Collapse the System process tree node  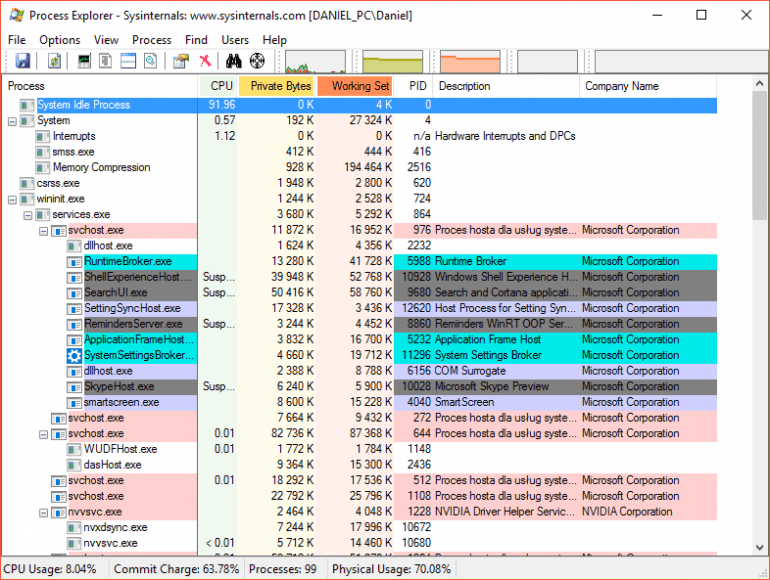tap(12, 121)
